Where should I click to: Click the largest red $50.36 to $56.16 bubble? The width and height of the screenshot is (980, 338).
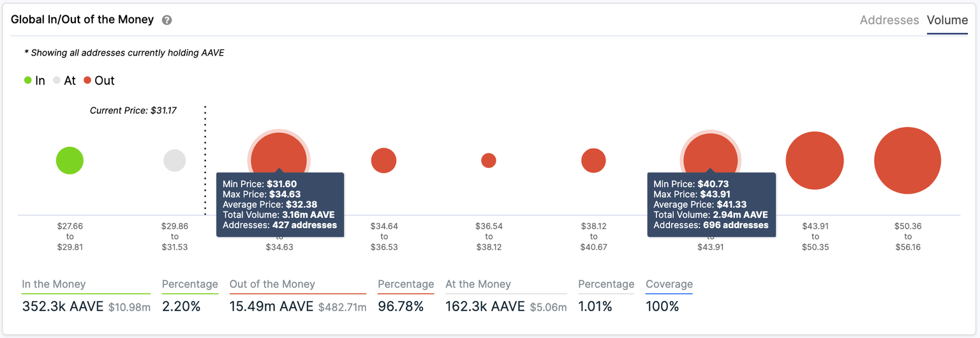907,160
